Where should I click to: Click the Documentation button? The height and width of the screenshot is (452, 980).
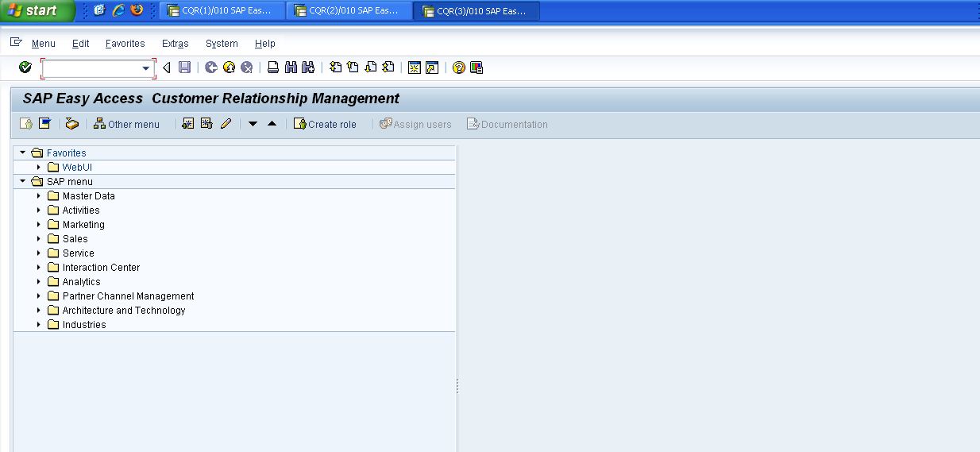507,124
